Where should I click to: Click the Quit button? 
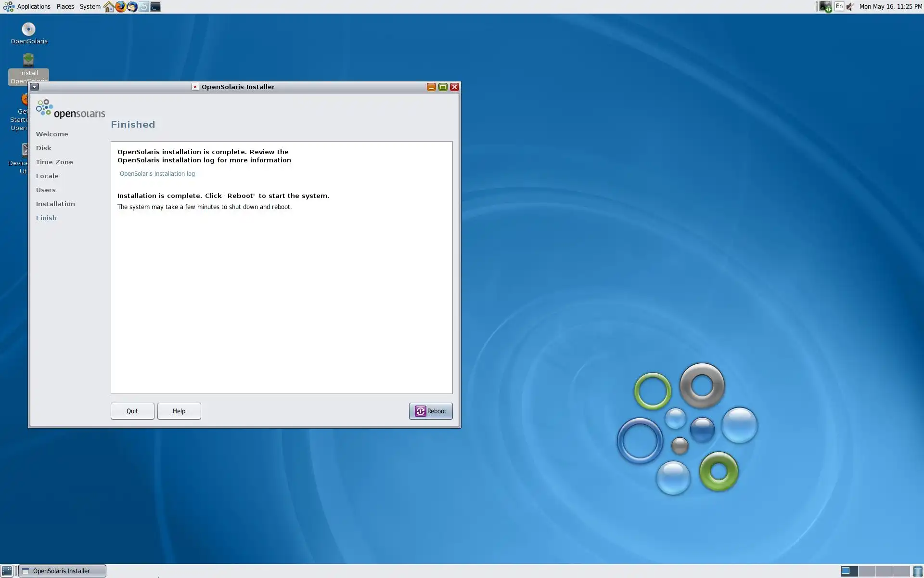(132, 411)
